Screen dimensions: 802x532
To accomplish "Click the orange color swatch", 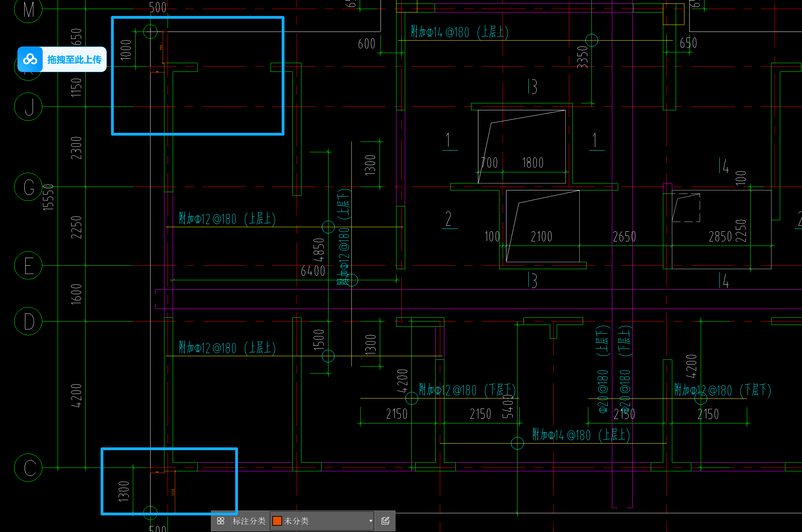I will coord(277,521).
